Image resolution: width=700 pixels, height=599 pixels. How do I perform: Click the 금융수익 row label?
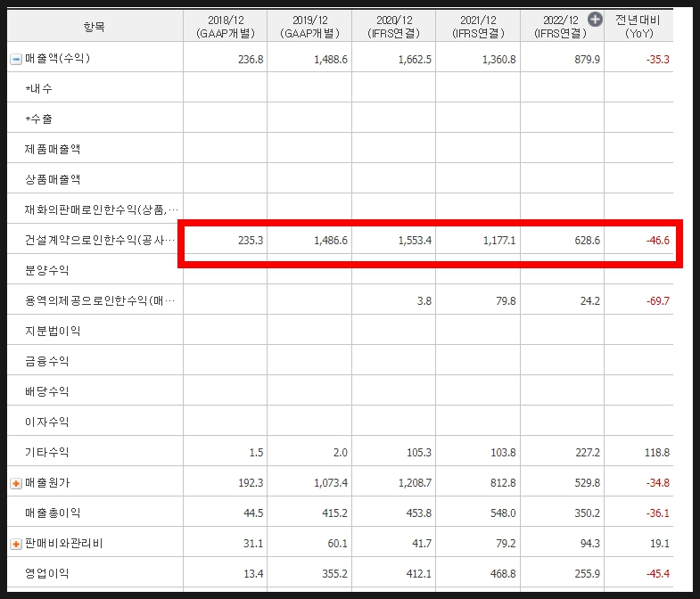click(47, 361)
